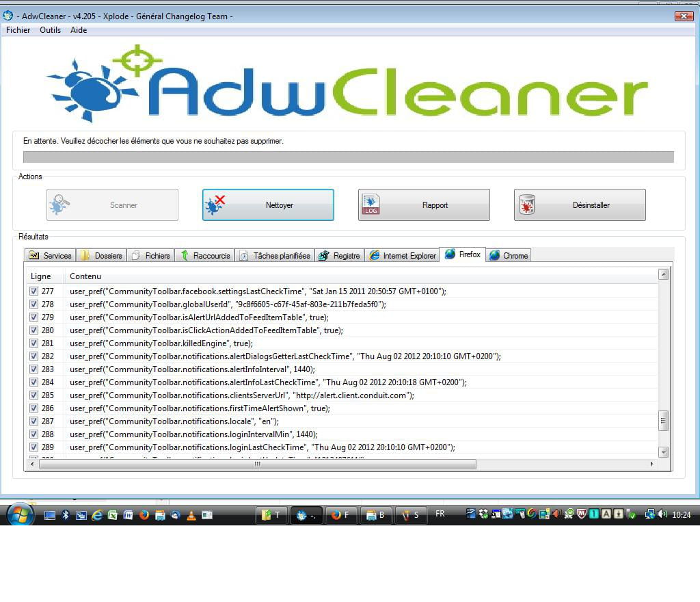Switch to the taskbar button labeled S
The height and width of the screenshot is (602, 700).
point(411,515)
